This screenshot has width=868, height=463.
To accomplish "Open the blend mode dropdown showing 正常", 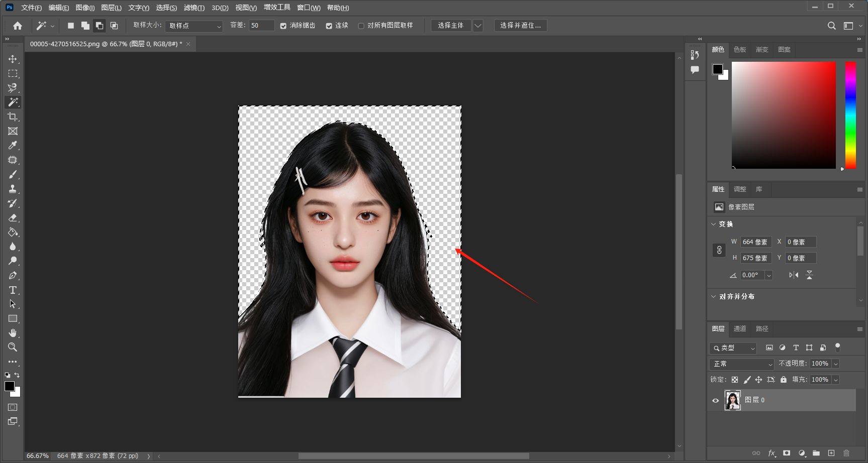I will (741, 364).
